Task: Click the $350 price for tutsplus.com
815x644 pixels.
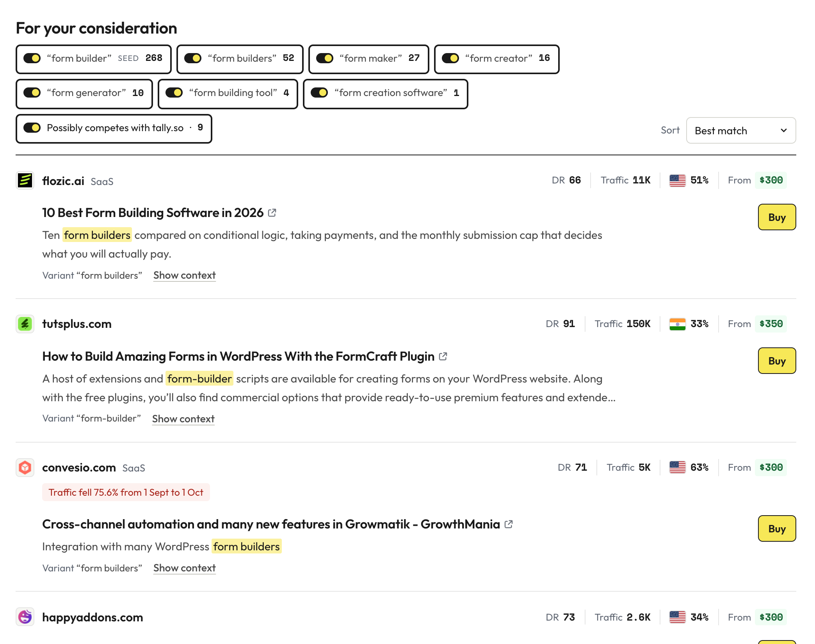Action: [x=771, y=324]
